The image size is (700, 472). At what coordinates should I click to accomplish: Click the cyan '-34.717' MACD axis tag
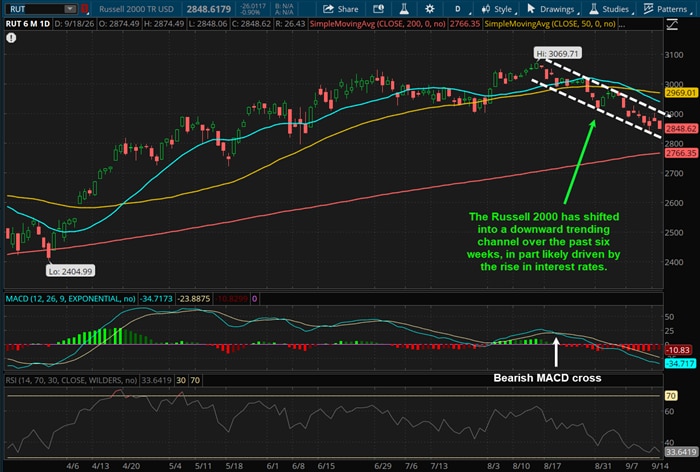point(680,363)
